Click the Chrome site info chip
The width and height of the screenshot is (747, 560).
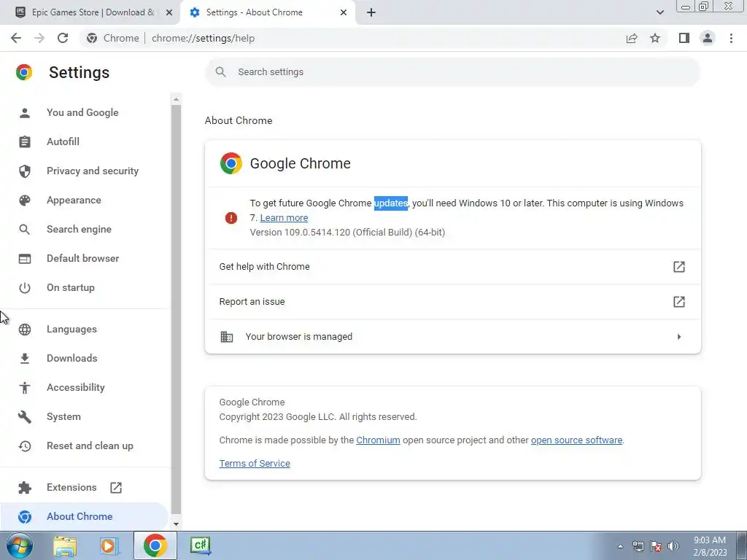[x=113, y=38]
